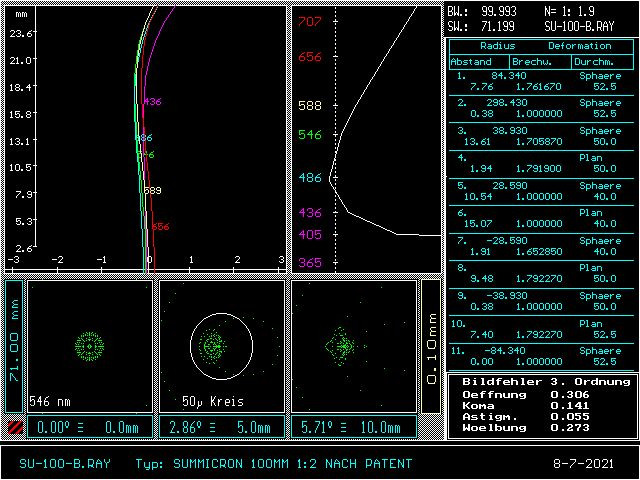Select the 656 nm wavelength label

pos(310,58)
